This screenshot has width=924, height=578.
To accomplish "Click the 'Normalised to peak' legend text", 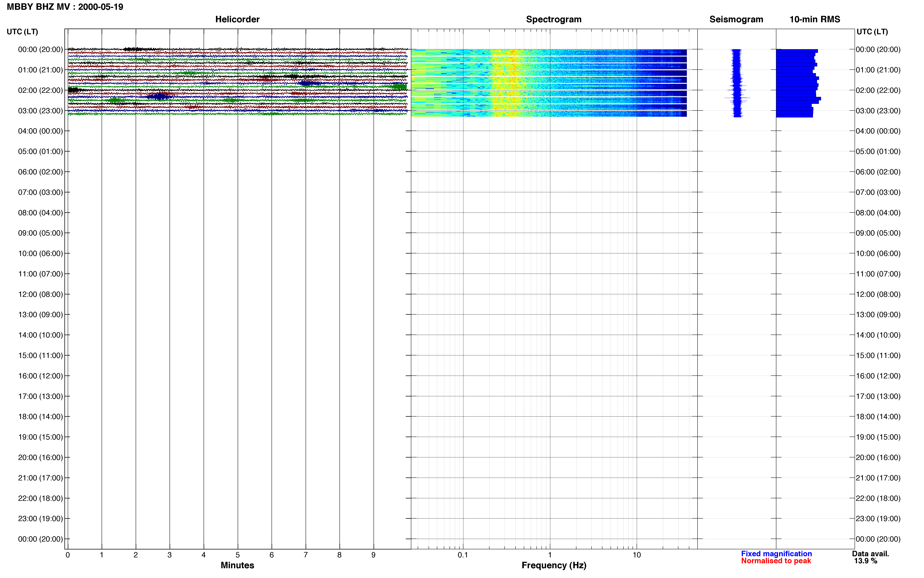I will click(x=776, y=561).
